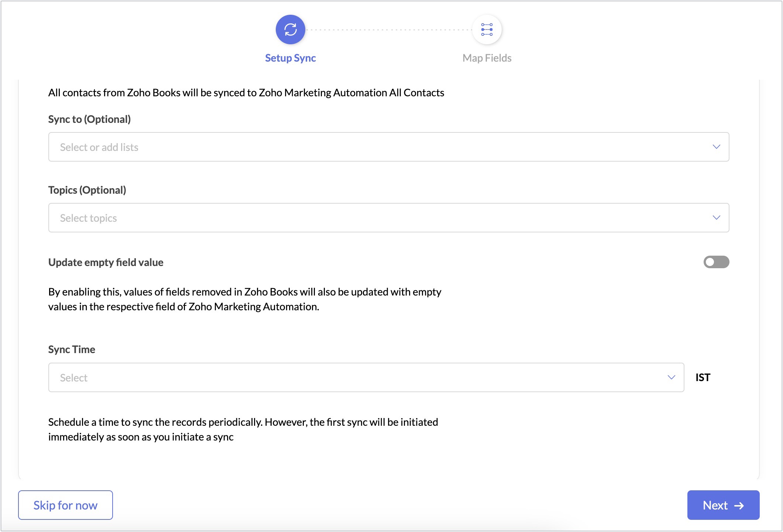Click the Next button
Image resolution: width=783 pixels, height=532 pixels.
click(723, 505)
